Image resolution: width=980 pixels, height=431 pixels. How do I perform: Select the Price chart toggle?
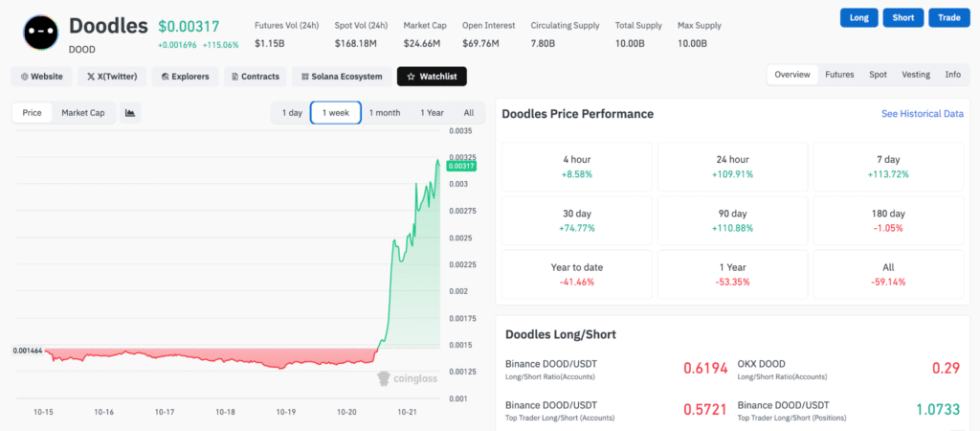tap(32, 113)
